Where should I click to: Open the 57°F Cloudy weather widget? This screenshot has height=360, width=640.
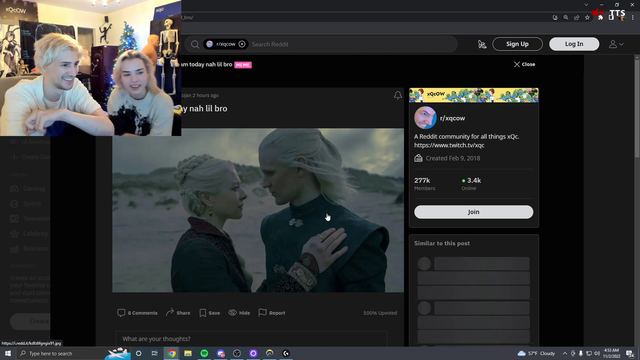(x=536, y=353)
